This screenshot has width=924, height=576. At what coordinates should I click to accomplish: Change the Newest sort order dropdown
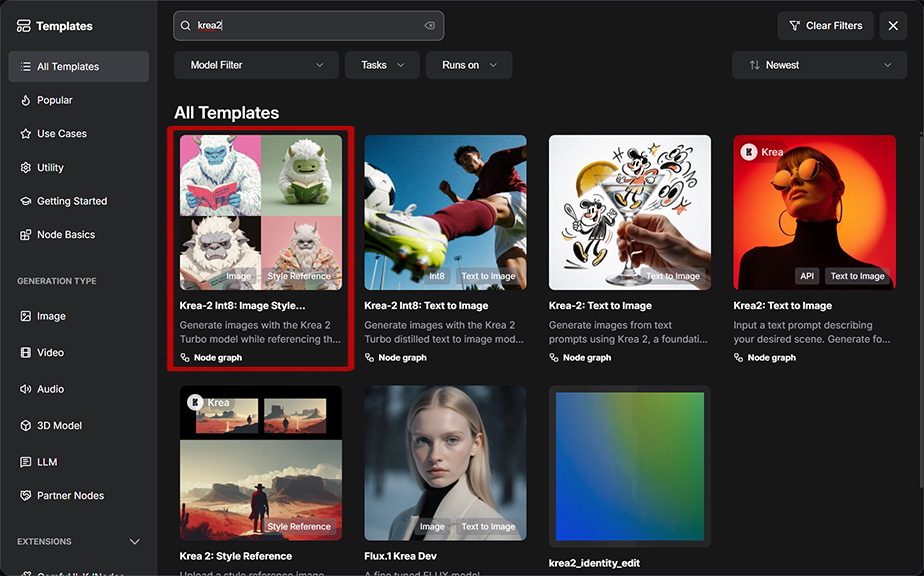coord(819,65)
